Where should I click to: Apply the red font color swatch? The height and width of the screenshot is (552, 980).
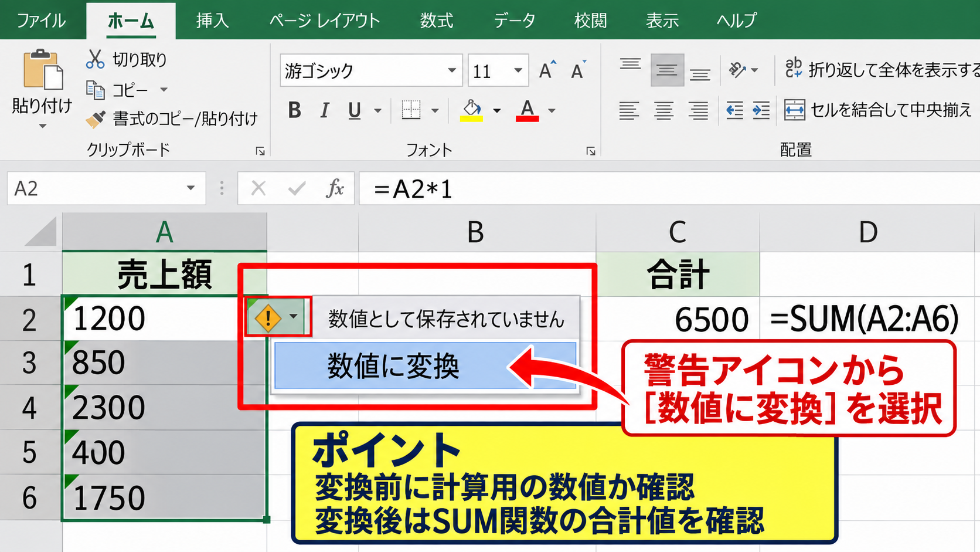tap(528, 118)
